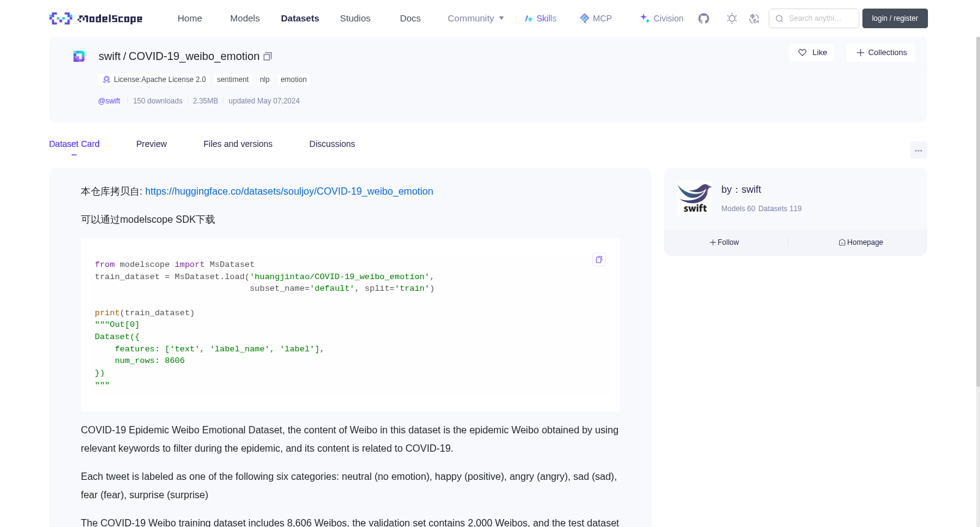
Task: Click '可以通过modelscope SDK下载' text
Action: pyautogui.click(x=148, y=220)
